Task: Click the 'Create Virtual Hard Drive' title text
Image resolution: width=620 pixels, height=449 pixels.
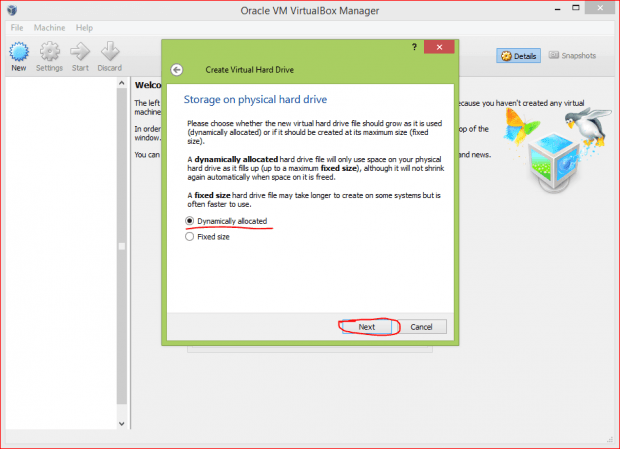Action: tap(250, 70)
